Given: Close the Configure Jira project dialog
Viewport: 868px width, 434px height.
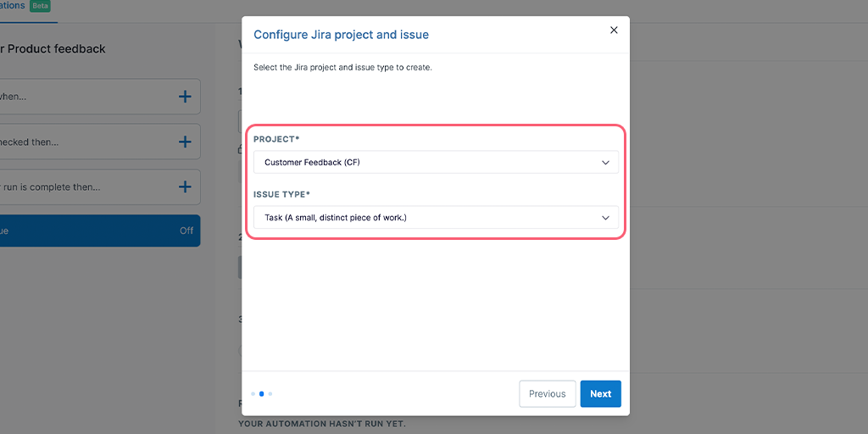Looking at the screenshot, I should [x=614, y=30].
